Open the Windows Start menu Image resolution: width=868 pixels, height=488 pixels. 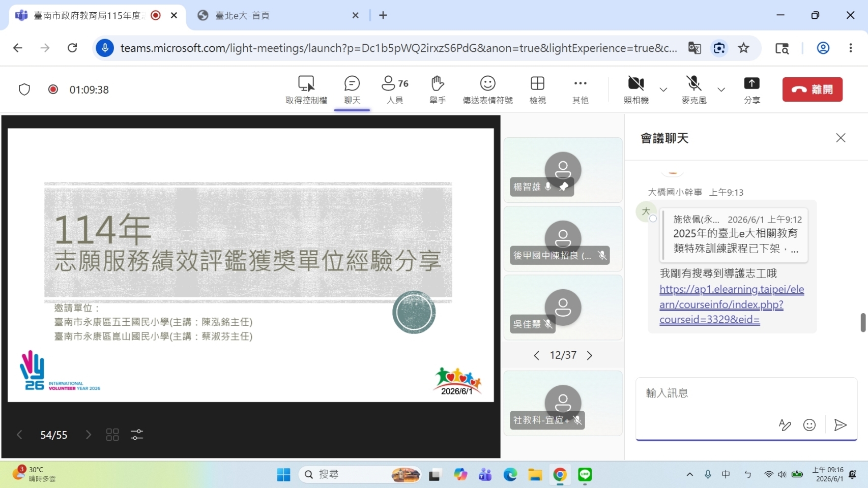(283, 474)
